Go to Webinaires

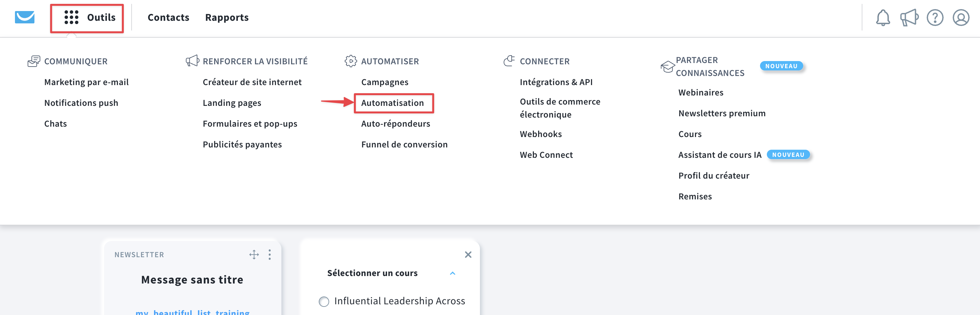coord(701,92)
